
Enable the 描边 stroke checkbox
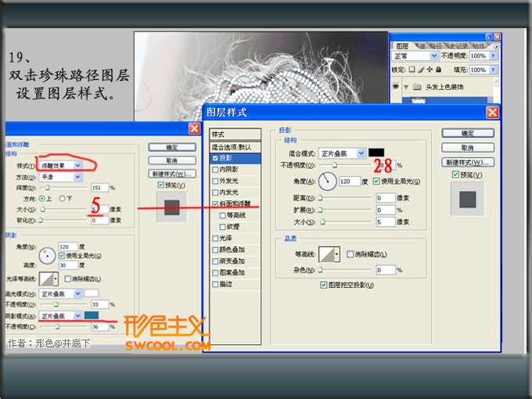click(x=215, y=284)
